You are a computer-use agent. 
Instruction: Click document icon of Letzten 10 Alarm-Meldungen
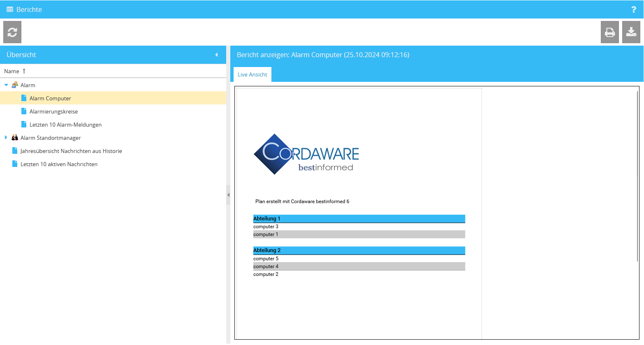click(24, 124)
